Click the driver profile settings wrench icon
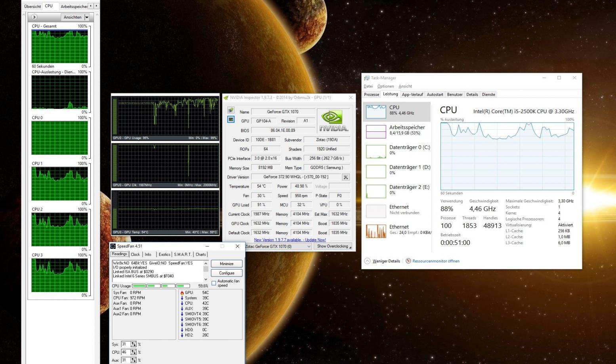Viewport: 616px width, 364px height. point(346,177)
